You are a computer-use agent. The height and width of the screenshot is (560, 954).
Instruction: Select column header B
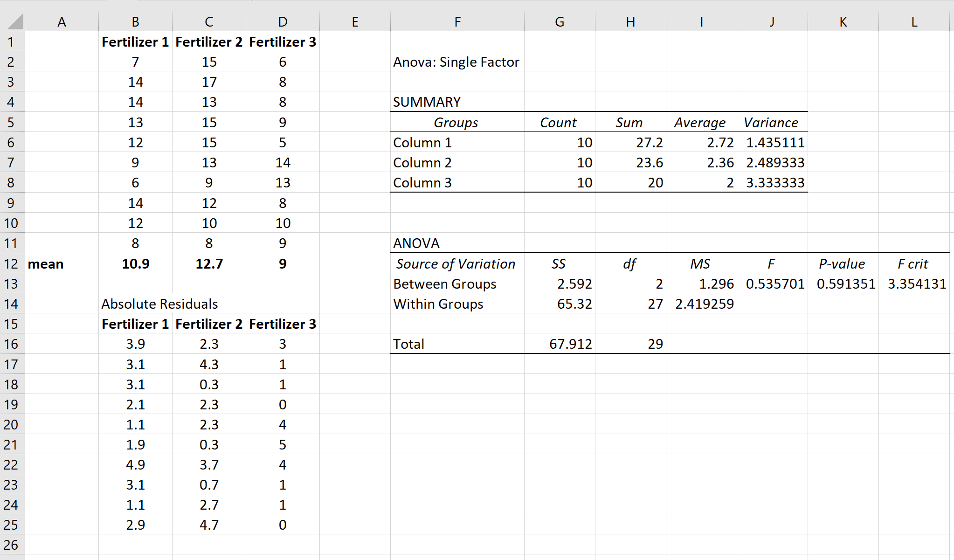[135, 21]
